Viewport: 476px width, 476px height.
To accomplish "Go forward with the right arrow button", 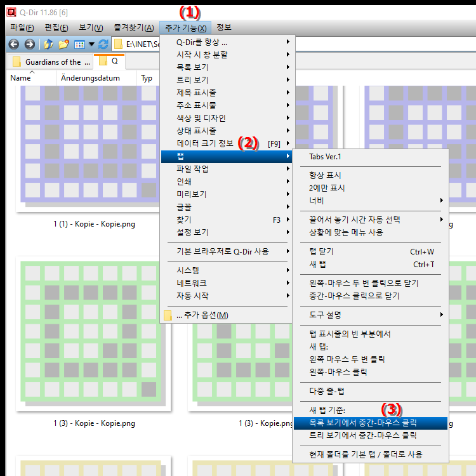I will click(x=29, y=44).
